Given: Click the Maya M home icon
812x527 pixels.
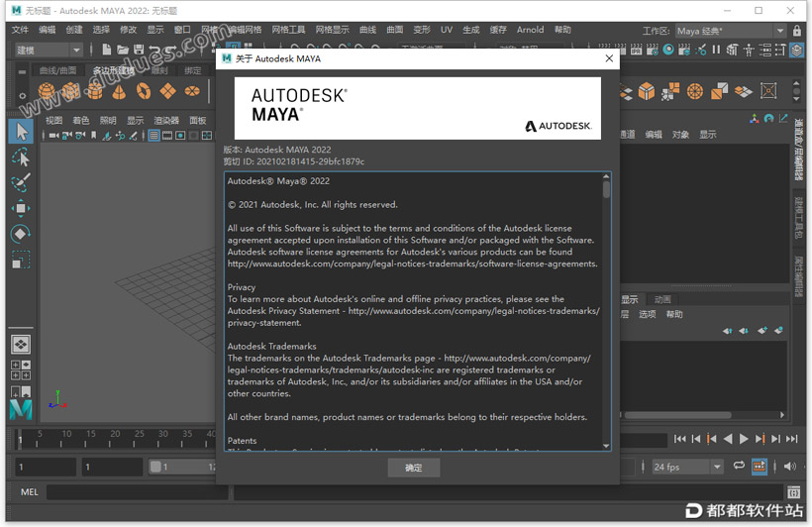Looking at the screenshot, I should (x=21, y=409).
